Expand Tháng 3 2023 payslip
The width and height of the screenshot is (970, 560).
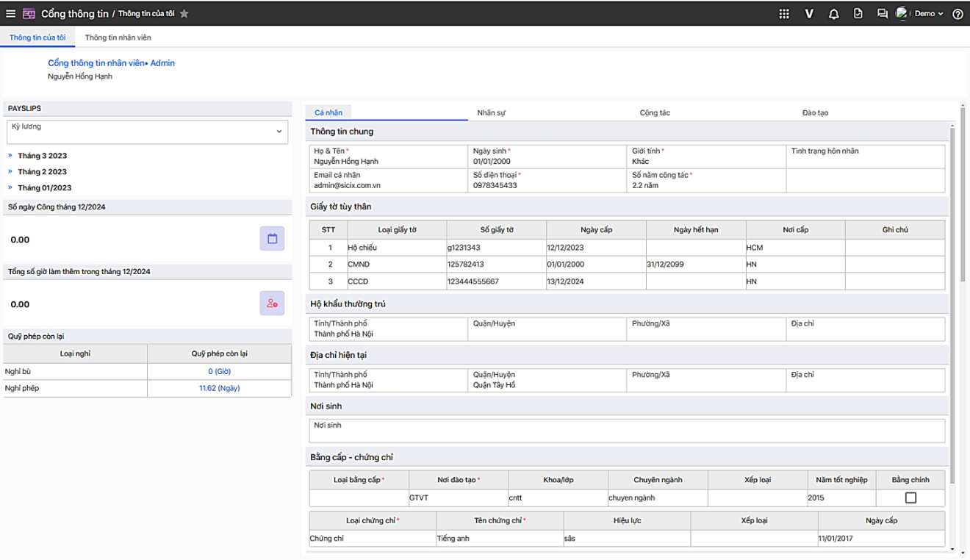[x=42, y=156]
